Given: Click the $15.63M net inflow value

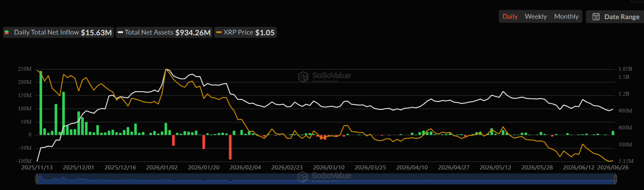Looking at the screenshot, I should tap(96, 33).
